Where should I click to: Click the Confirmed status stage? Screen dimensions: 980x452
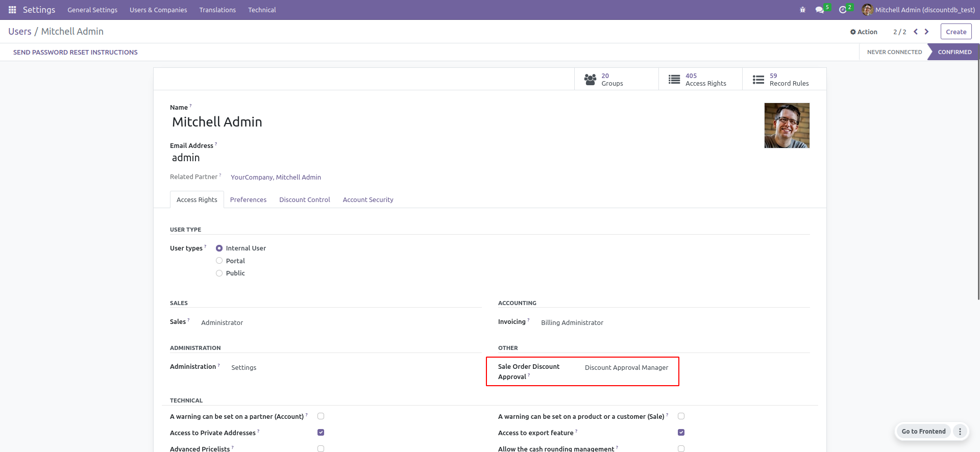point(954,52)
